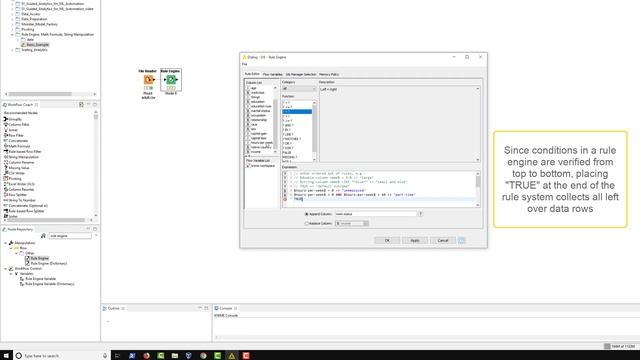Image resolution: width=640 pixels, height=360 pixels.
Task: Click the microphone icon in taskbar search
Action: click(105, 356)
